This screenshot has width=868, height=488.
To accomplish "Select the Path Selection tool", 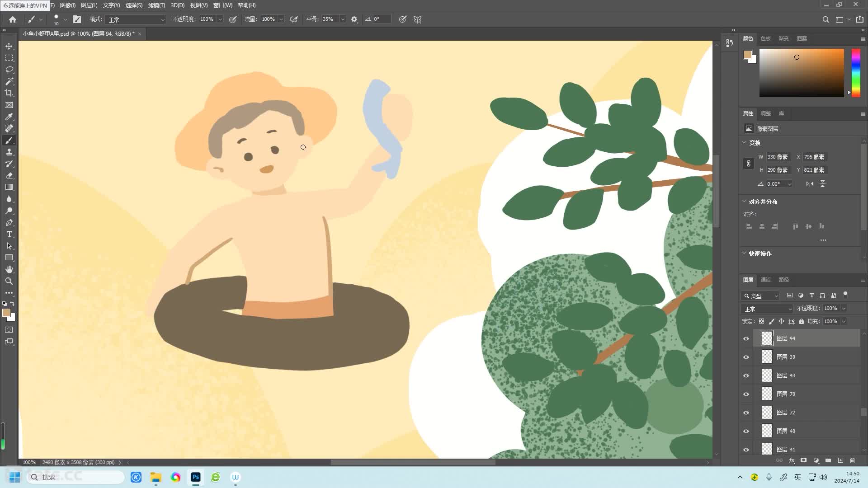I will coord(9,246).
